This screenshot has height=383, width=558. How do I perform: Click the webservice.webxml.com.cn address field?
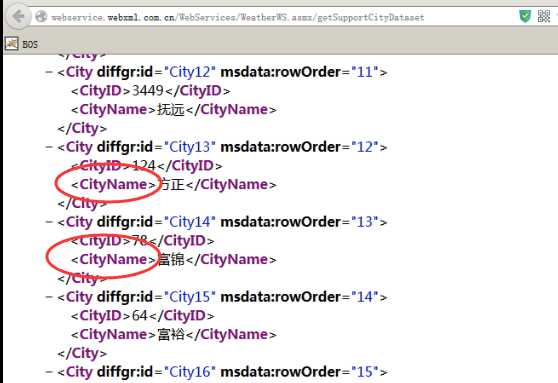pos(237,17)
